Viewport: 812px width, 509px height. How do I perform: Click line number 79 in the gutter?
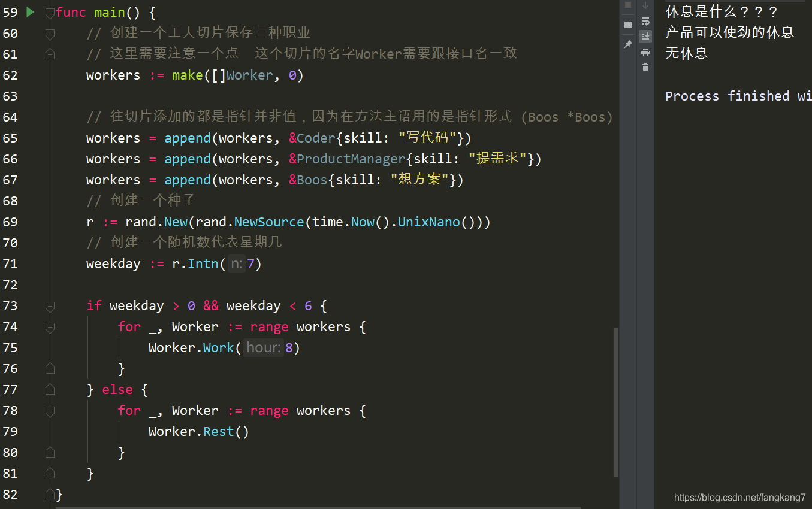[10, 432]
